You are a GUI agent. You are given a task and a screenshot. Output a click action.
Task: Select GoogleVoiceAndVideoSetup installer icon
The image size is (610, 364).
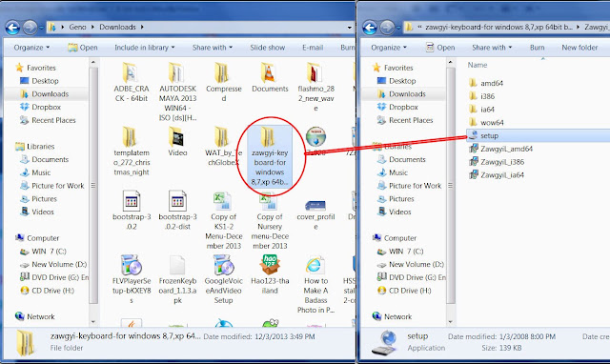click(223, 265)
